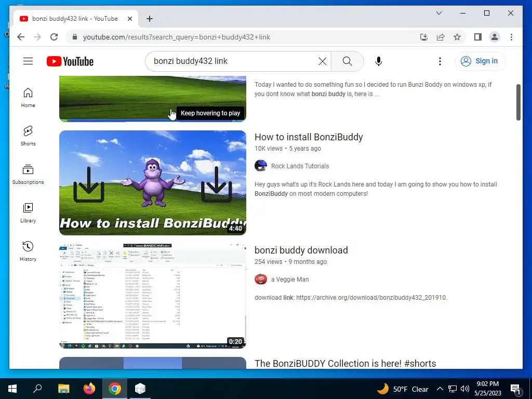Open the Chrome profile avatar
Viewport: 532px width, 399px height.
pyautogui.click(x=495, y=37)
